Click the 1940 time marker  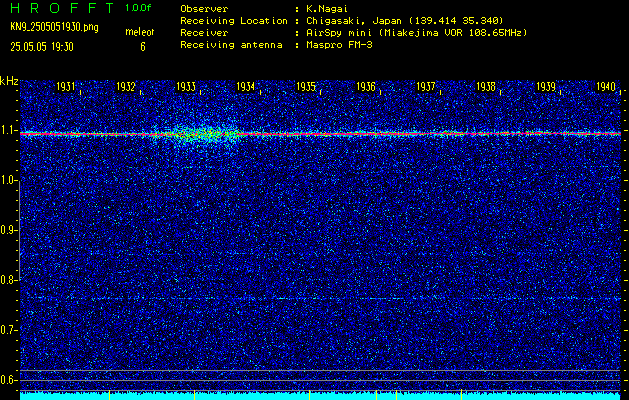click(606, 87)
